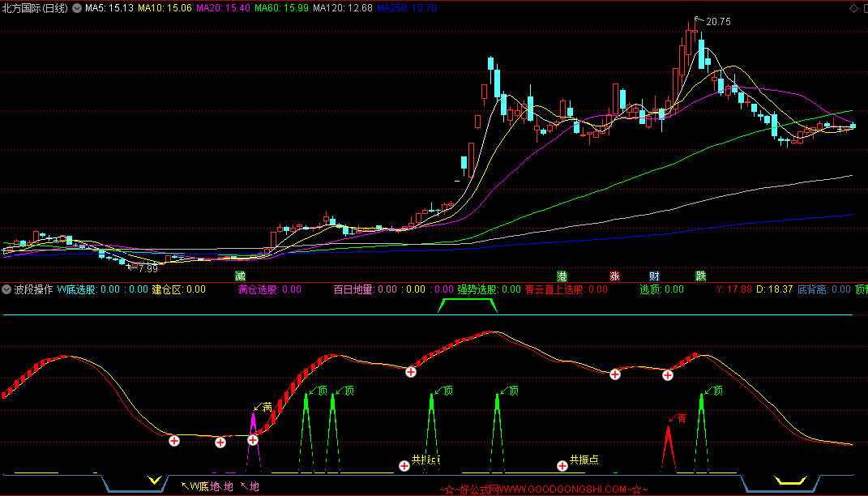The image size is (868, 496).
Task: Click the 建仓区 indicator value
Action: (179, 289)
